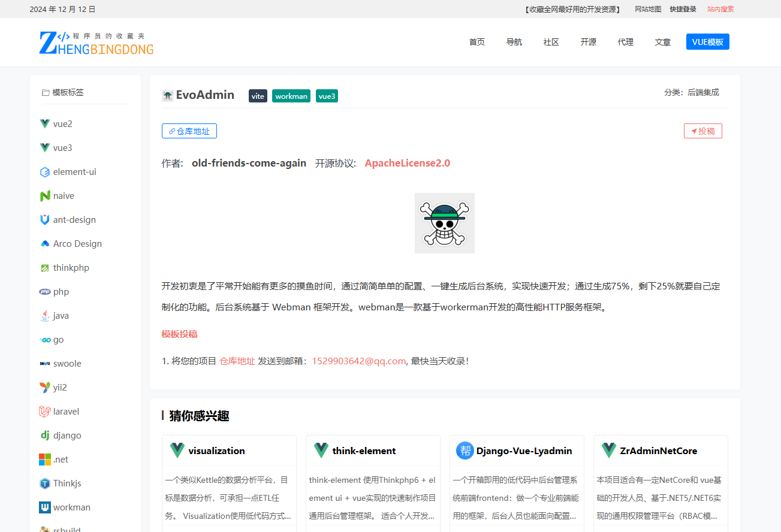
Task: Click the naive green N icon
Action: point(45,196)
